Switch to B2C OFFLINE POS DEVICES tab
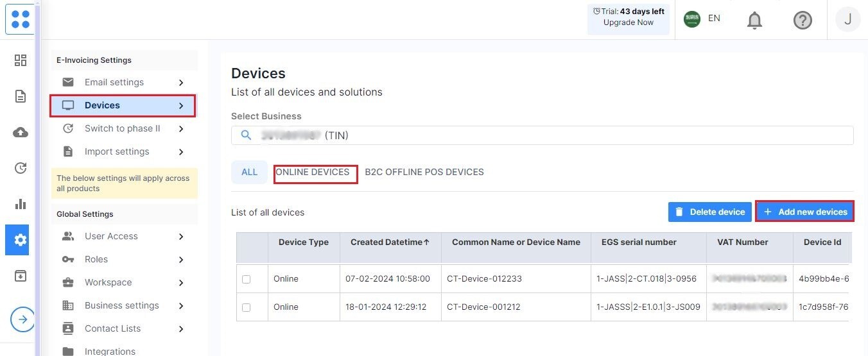This screenshot has height=356, width=868. click(x=424, y=172)
